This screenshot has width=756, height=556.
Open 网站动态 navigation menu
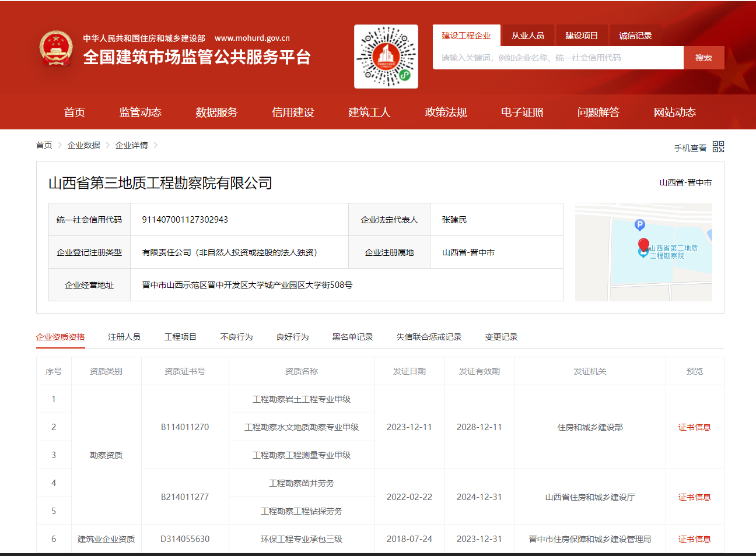click(675, 112)
